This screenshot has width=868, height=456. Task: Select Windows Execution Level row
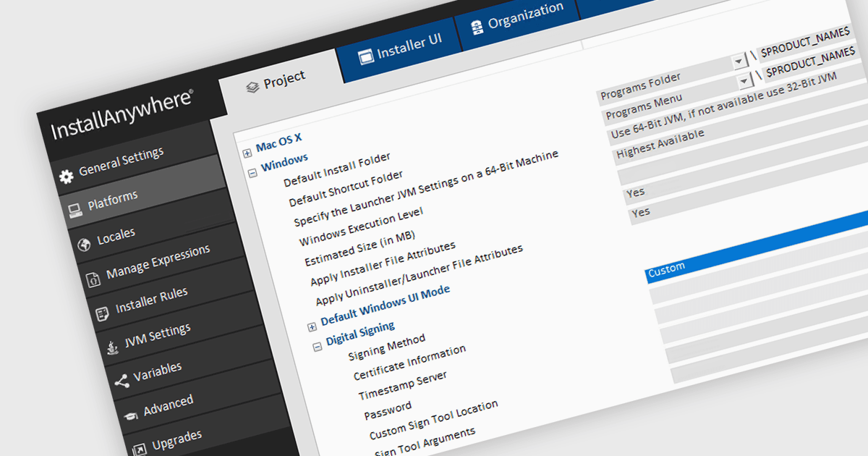361,228
